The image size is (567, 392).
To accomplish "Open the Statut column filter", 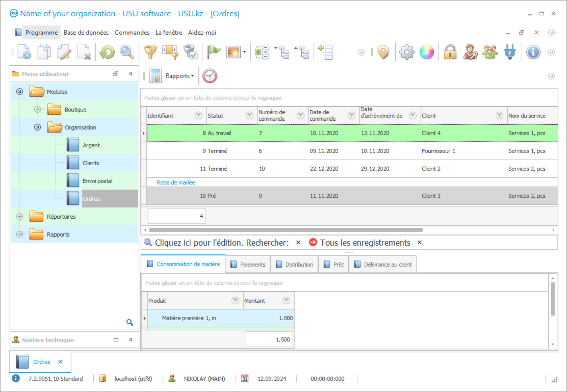I will point(250,115).
